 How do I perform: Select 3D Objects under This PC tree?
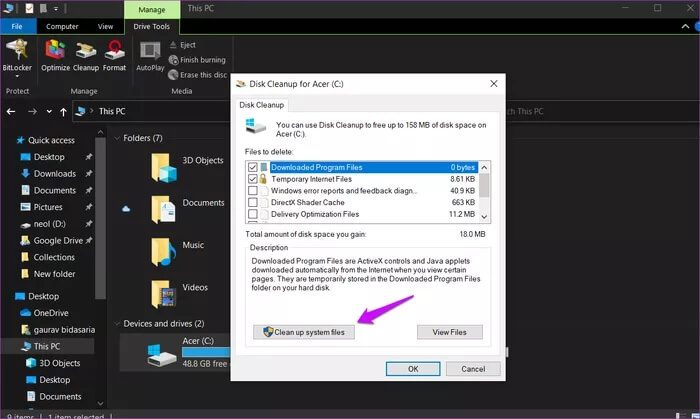[54, 363]
